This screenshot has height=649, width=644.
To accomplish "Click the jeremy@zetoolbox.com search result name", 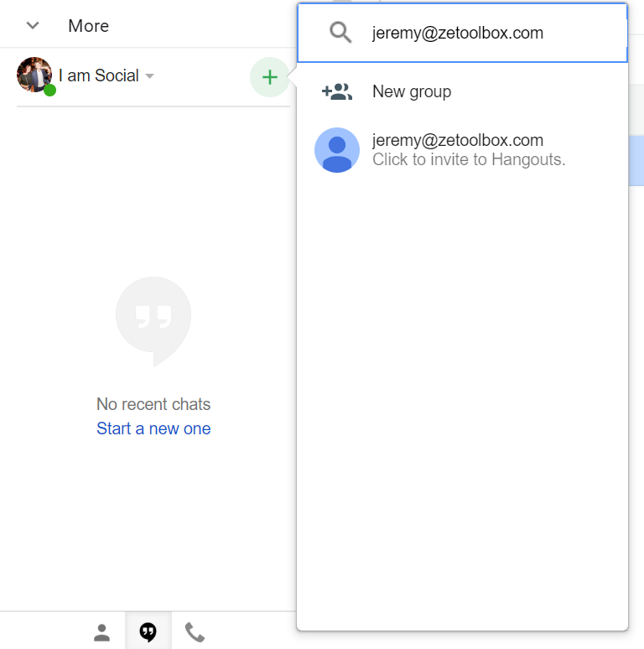I will [x=458, y=140].
